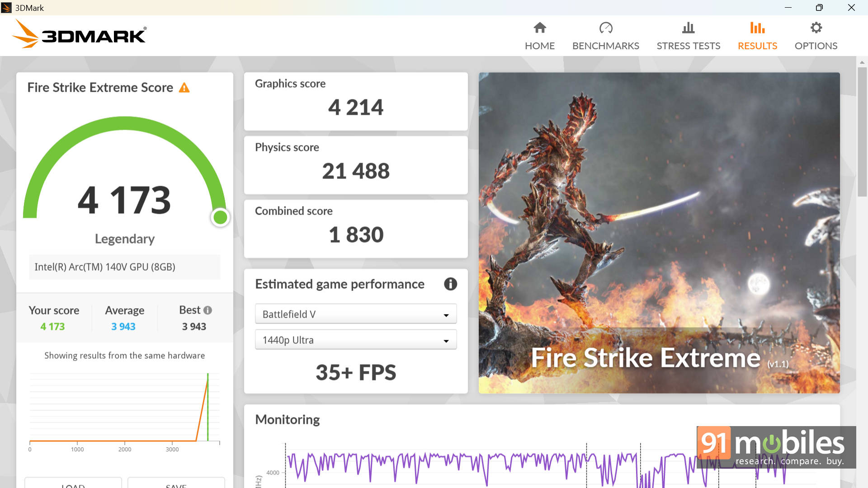Click the Home house icon
The height and width of the screenshot is (488, 868).
click(540, 28)
